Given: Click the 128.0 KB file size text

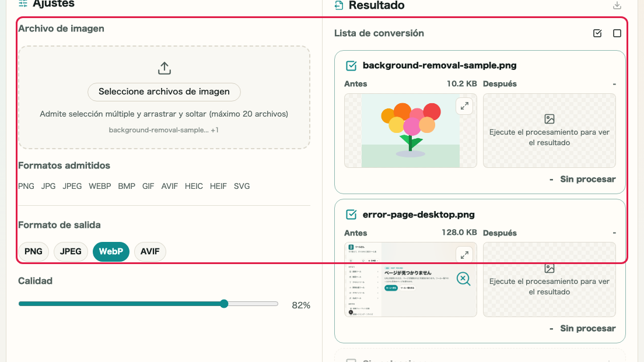Looking at the screenshot, I should 459,233.
